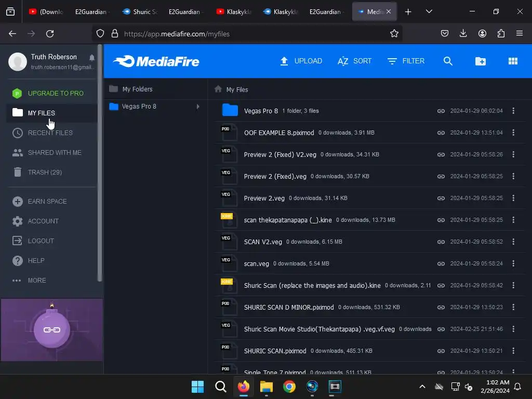Open options menu for Vegas Pro 8 folder

513,111
